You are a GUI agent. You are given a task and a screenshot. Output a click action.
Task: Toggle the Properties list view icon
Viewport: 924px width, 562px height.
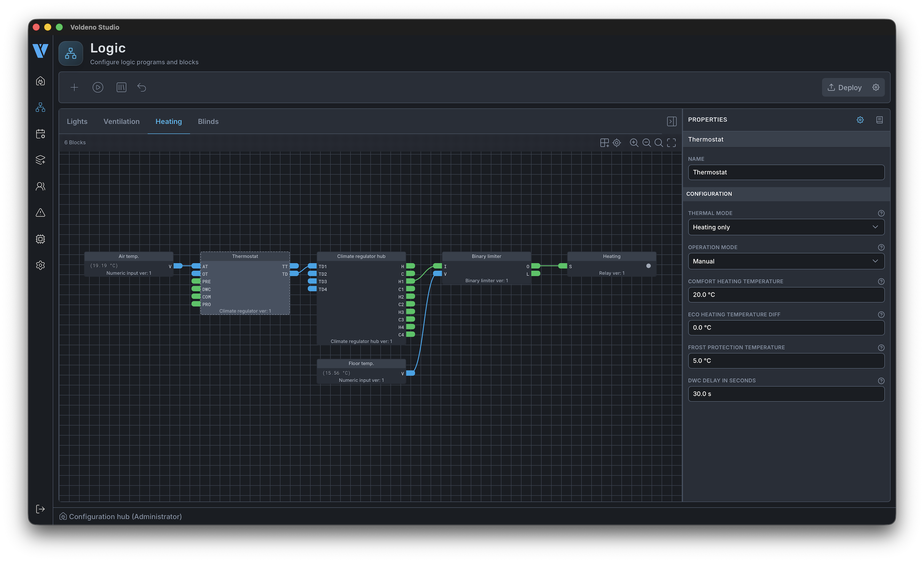tap(879, 119)
